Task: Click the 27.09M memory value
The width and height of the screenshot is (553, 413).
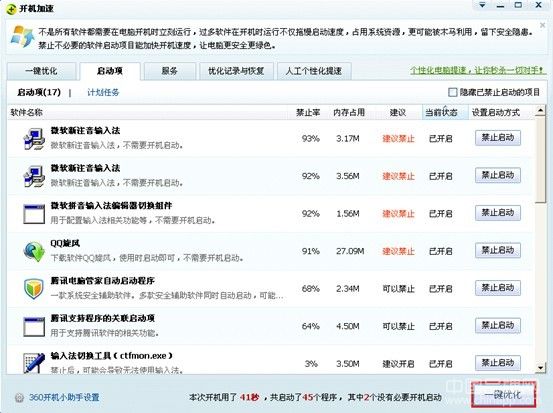Action: point(350,251)
